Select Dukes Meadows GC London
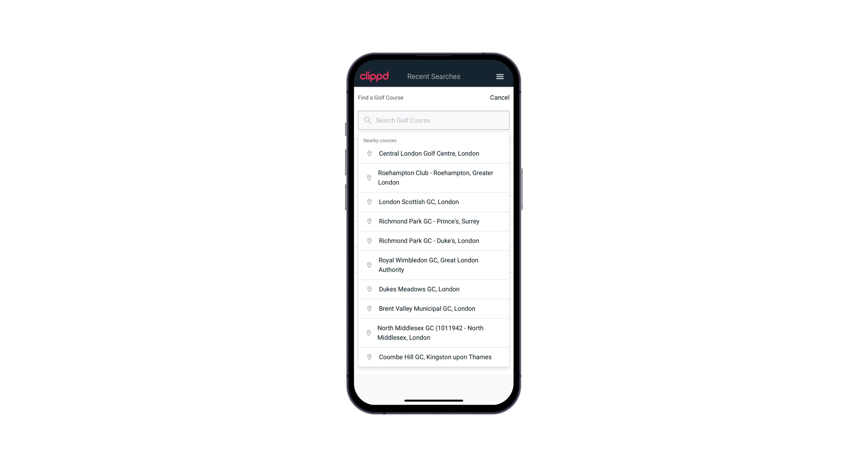Viewport: 868px width, 467px height. coord(434,289)
